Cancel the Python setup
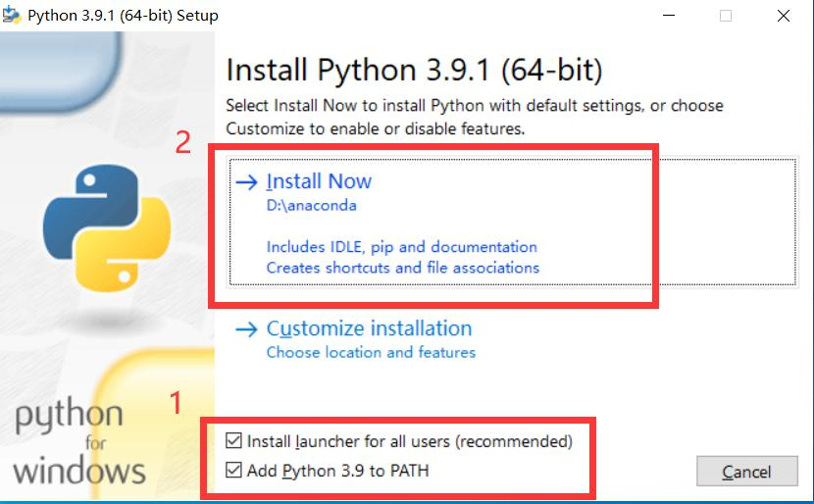Viewport: 814px width, 504px height. click(x=746, y=472)
